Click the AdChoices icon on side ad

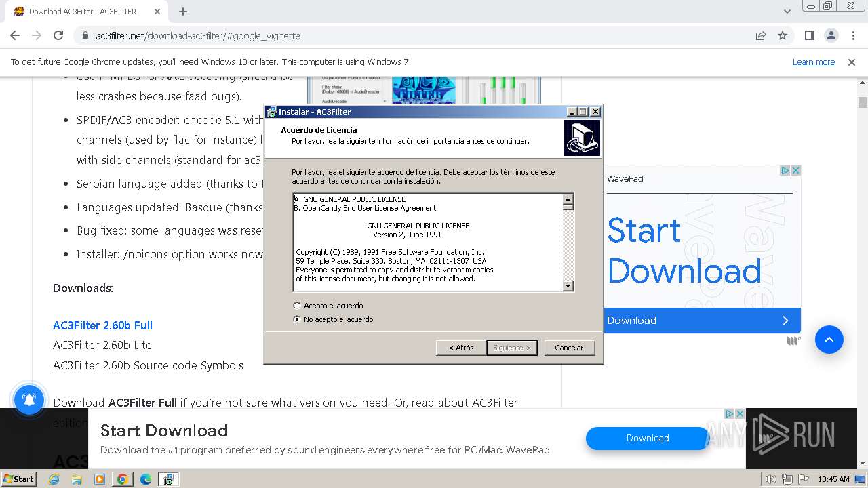pyautogui.click(x=785, y=170)
